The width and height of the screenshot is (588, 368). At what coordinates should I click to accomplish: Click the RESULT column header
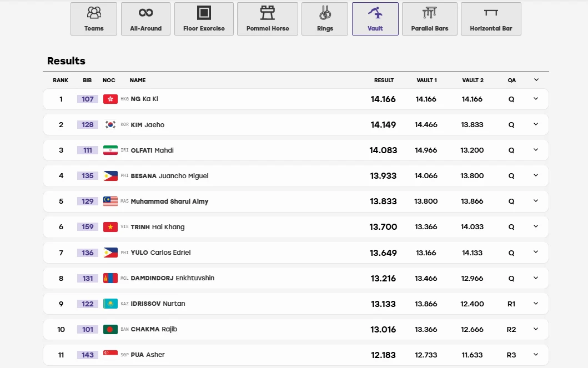[x=384, y=80]
